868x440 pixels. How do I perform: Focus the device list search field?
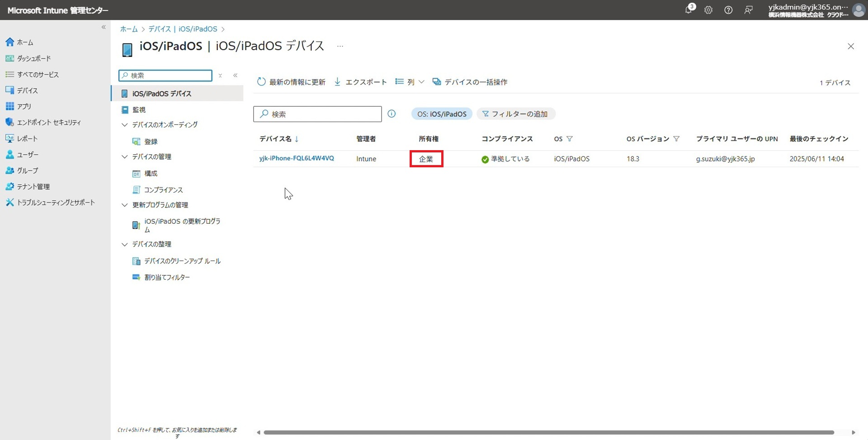click(x=317, y=114)
